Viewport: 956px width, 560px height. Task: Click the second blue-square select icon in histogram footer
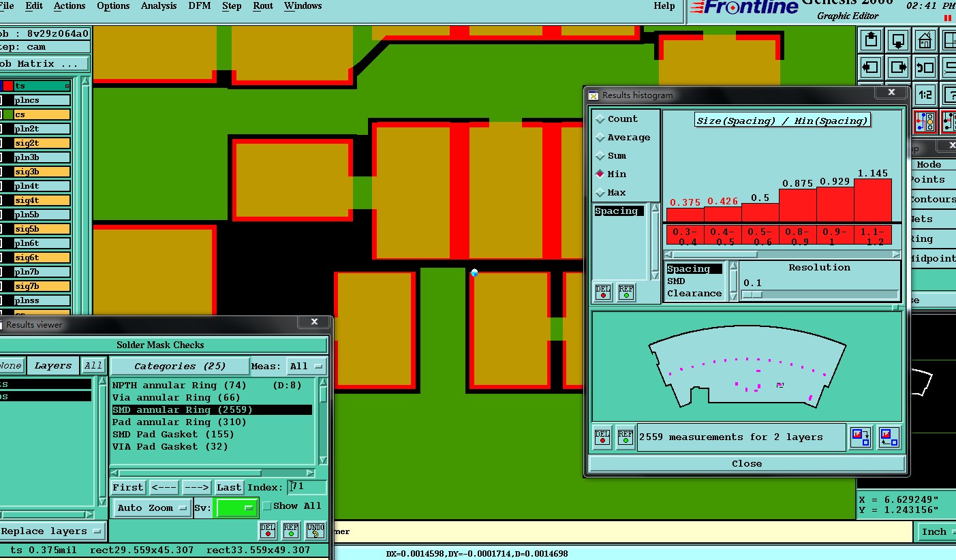click(x=889, y=437)
